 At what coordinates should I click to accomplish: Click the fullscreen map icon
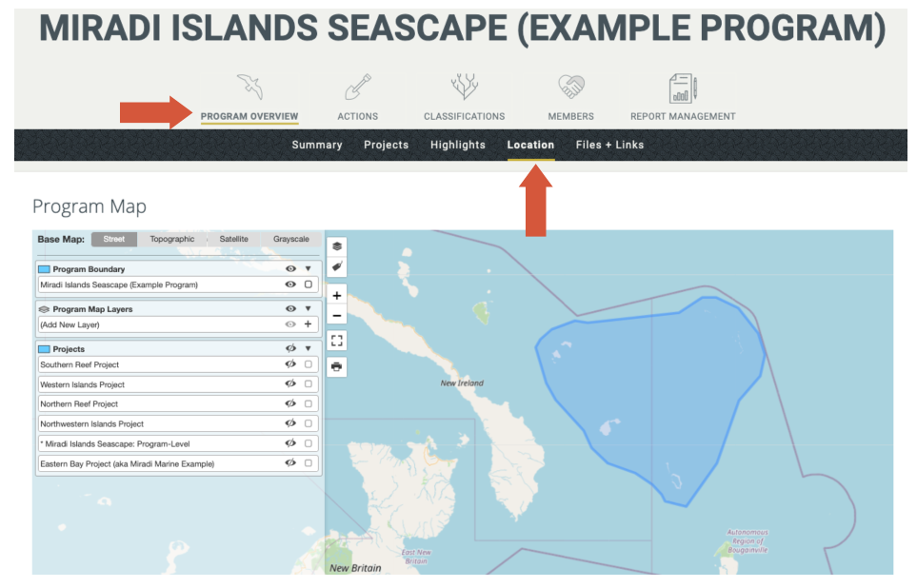click(336, 341)
